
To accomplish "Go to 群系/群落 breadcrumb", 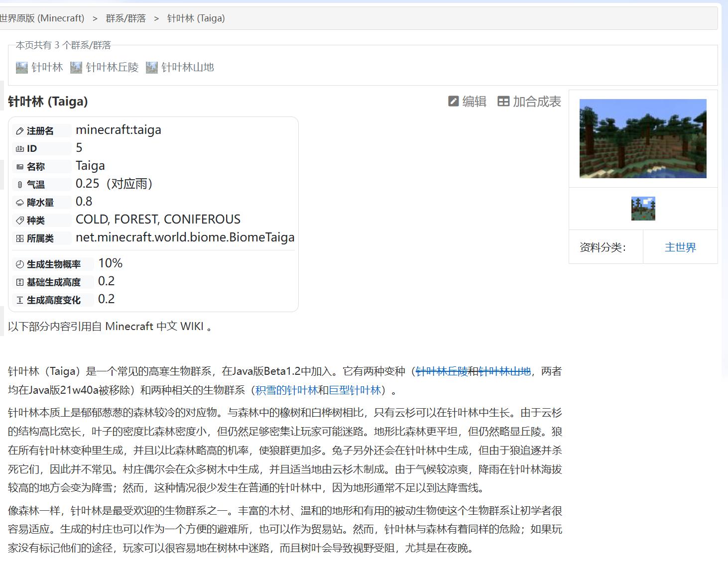I will point(125,18).
